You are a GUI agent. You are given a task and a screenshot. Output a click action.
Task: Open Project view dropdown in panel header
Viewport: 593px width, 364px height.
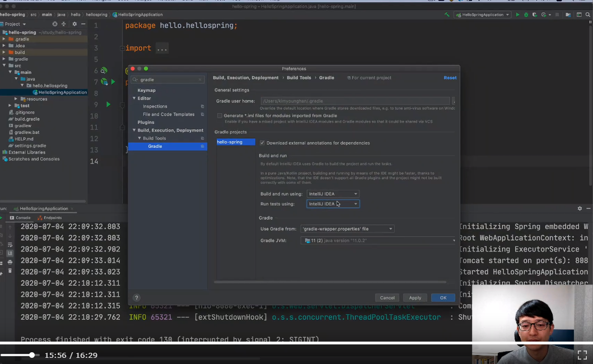[15, 24]
